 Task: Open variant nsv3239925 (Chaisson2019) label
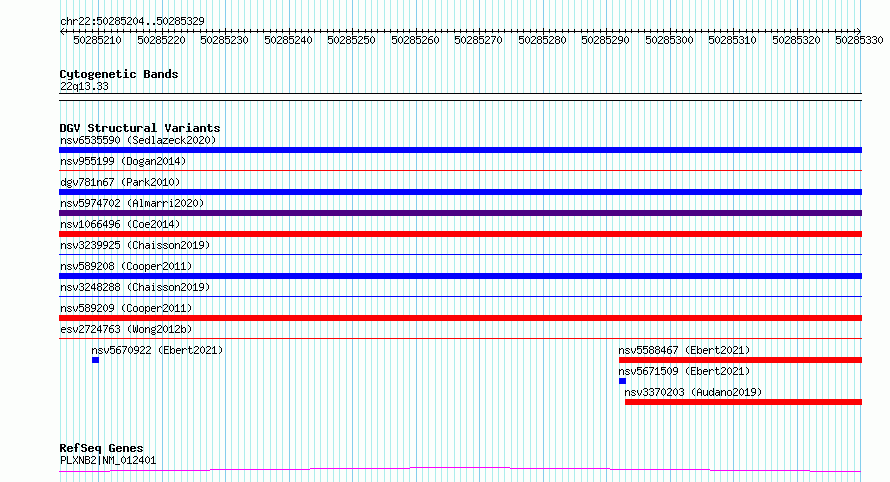point(135,245)
